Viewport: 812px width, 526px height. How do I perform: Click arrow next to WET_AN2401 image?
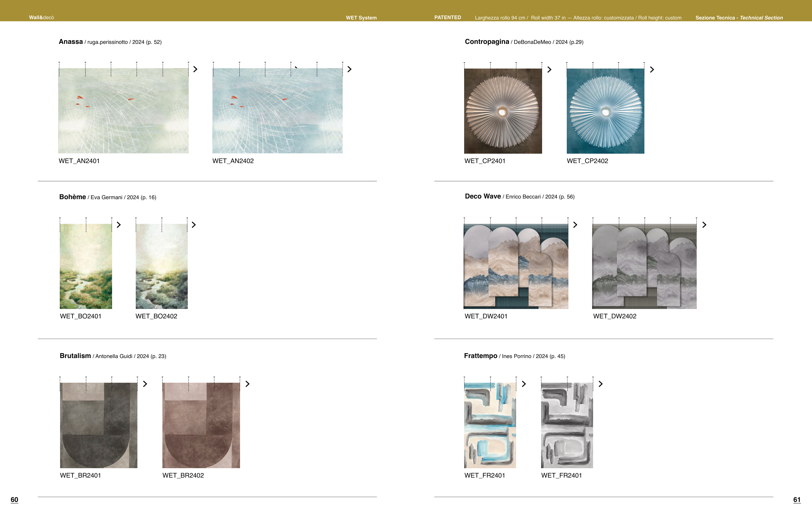pos(195,69)
